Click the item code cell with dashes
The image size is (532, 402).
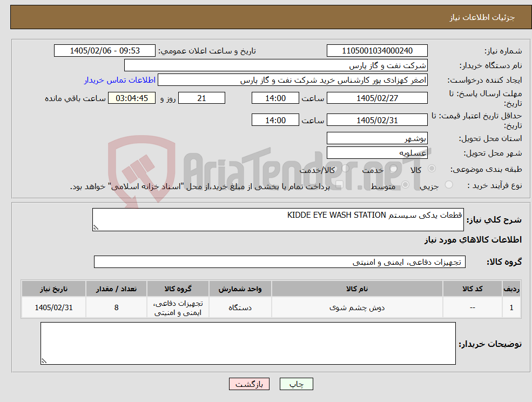tap(472, 307)
